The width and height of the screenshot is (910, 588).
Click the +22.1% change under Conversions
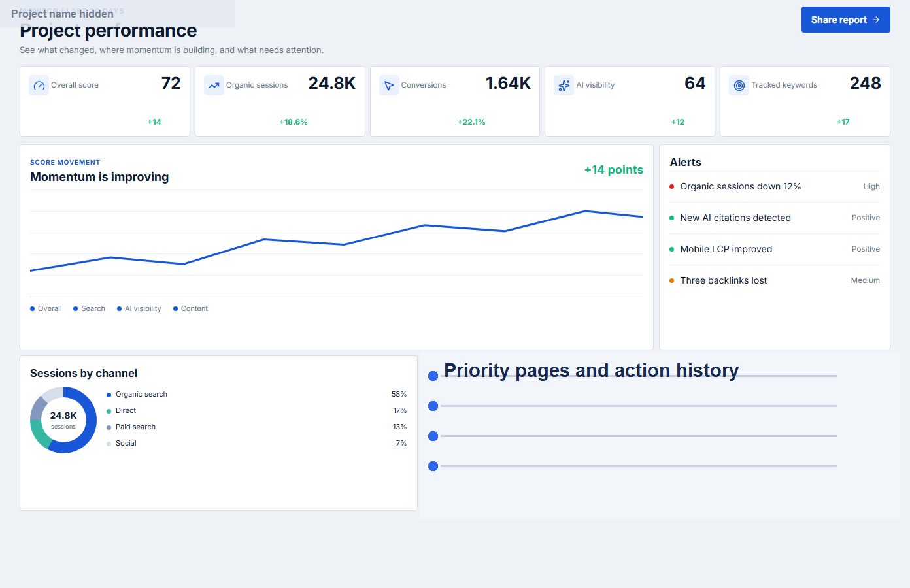[x=471, y=122]
